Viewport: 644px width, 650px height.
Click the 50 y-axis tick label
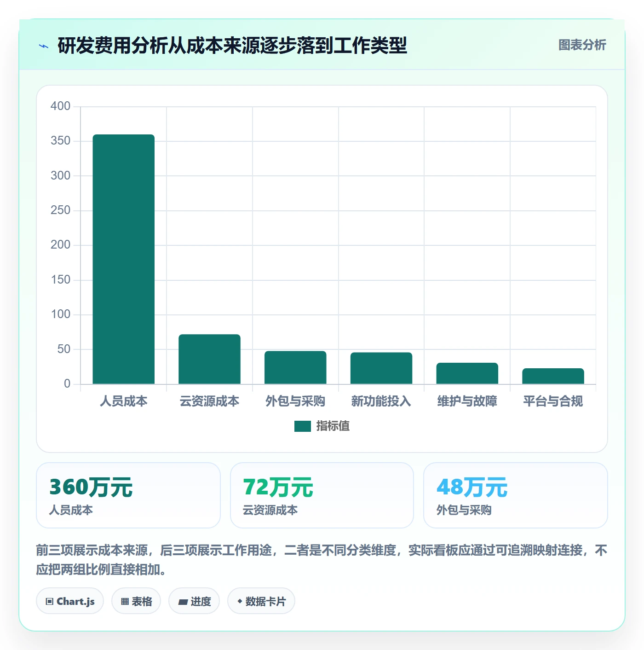point(63,349)
